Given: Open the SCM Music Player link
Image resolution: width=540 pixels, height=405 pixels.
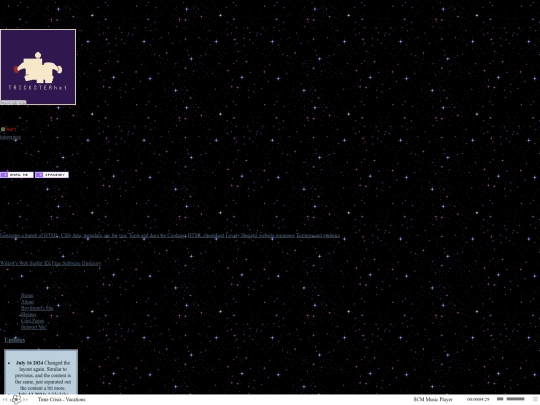Looking at the screenshot, I should pyautogui.click(x=433, y=399).
